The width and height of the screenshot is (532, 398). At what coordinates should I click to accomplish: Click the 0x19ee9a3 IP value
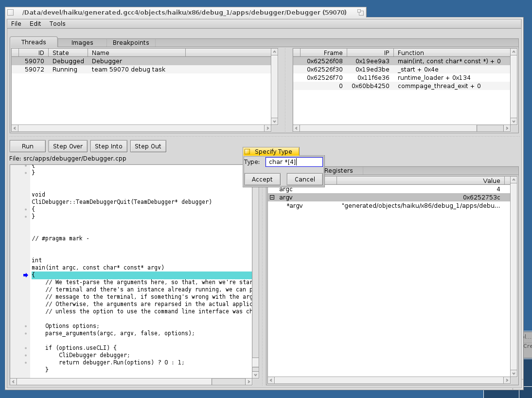(372, 61)
